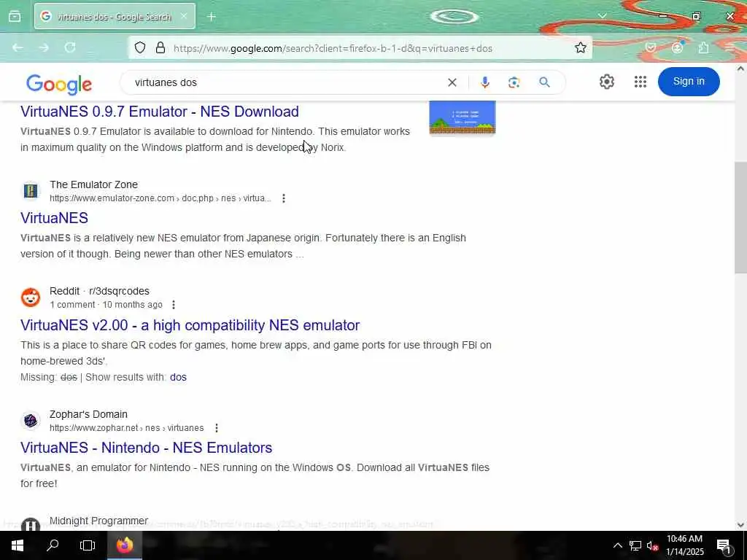Go back with the browser back arrow
This screenshot has width=747, height=560.
point(18,47)
